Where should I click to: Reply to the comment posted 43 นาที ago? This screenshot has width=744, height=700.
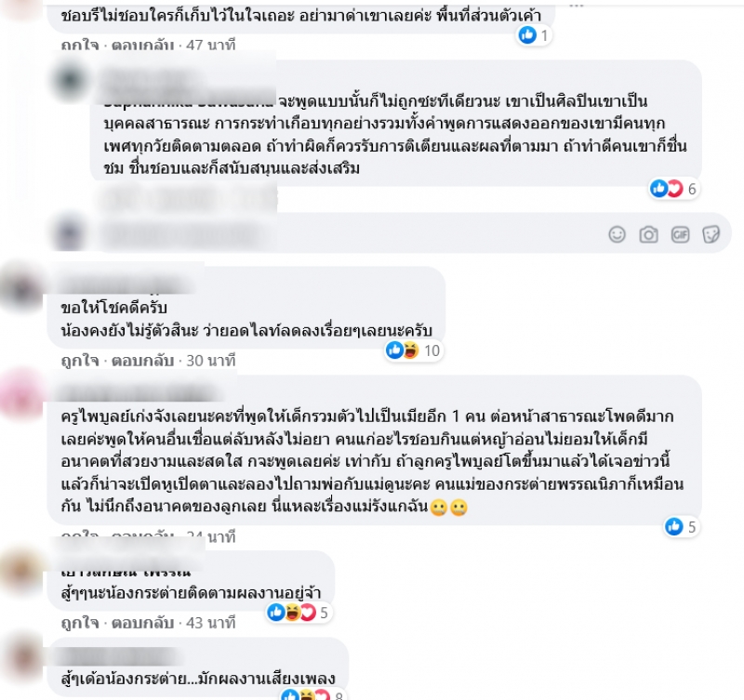(x=143, y=623)
